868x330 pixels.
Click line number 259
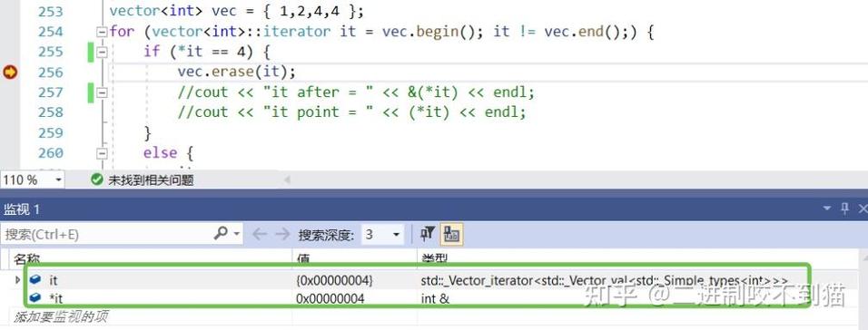tap(50, 132)
